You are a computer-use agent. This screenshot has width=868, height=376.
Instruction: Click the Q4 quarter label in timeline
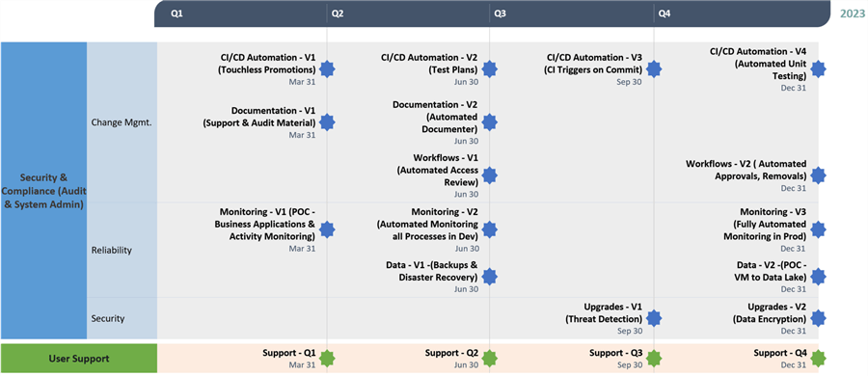[665, 13]
